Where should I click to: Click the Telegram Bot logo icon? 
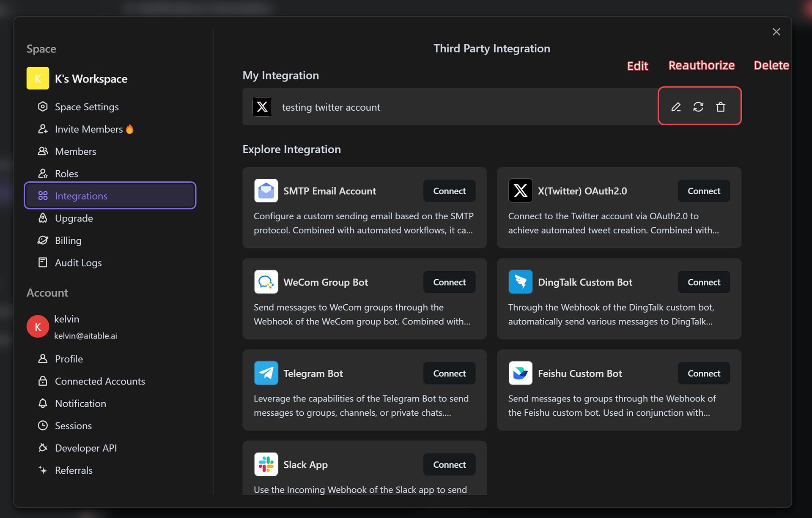(x=266, y=373)
